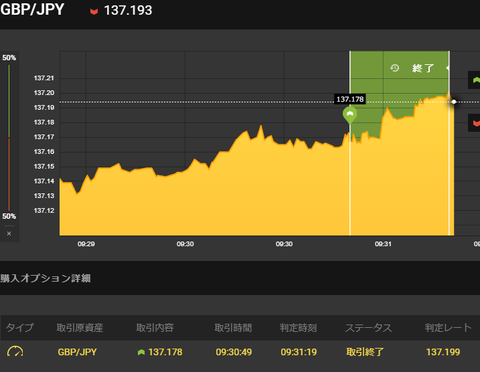Click the history clock icon beside 終了
Screen dimensions: 480x372
[395, 68]
